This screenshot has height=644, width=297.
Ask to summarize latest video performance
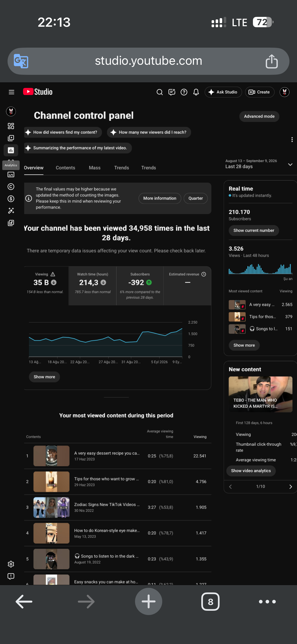point(78,148)
